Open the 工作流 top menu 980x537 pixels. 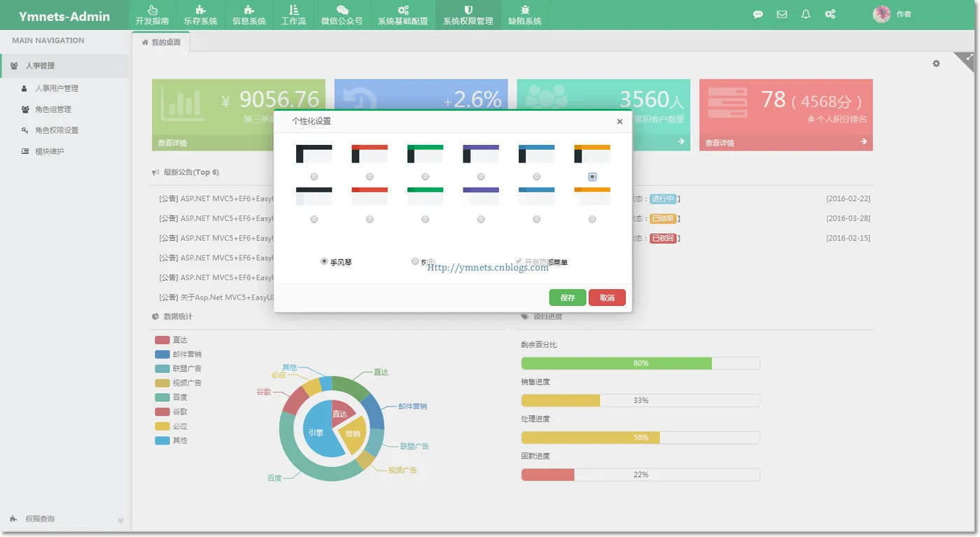point(293,15)
